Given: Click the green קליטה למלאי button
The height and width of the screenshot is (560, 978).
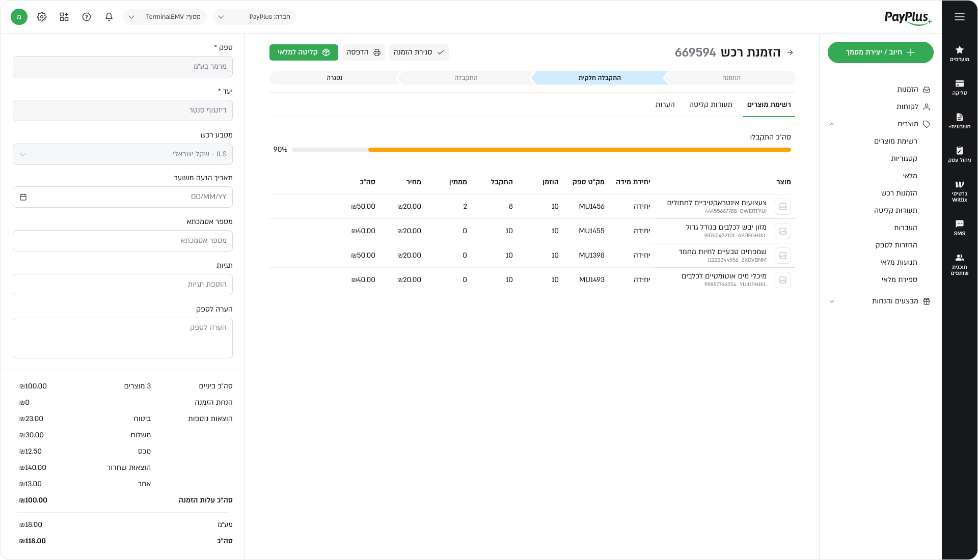Looking at the screenshot, I should pyautogui.click(x=304, y=52).
